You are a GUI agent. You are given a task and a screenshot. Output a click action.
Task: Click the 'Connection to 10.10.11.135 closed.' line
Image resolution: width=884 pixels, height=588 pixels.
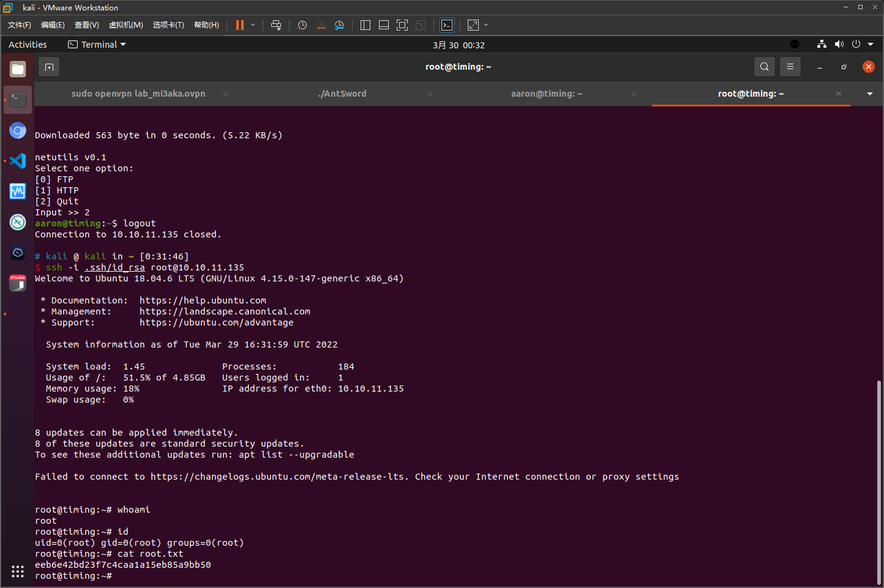coord(128,234)
